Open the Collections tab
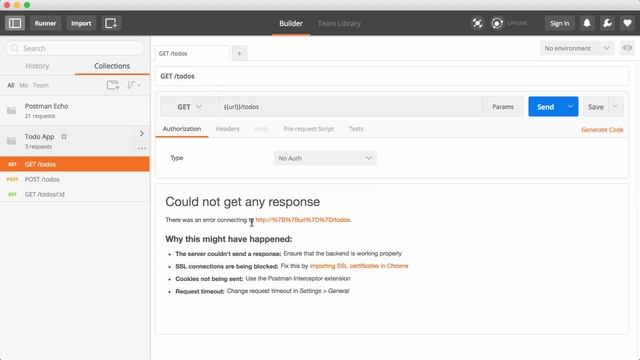The image size is (640, 360). click(112, 66)
